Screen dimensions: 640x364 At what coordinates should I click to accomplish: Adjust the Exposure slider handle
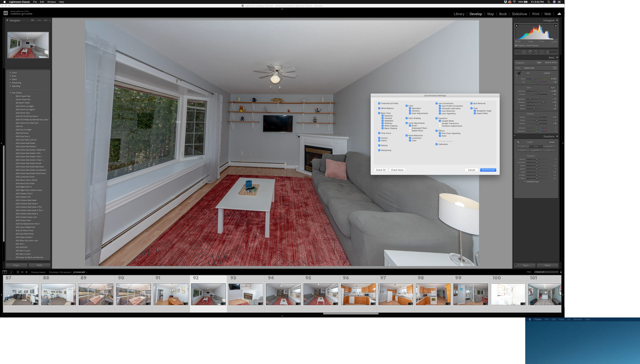pyautogui.click(x=538, y=91)
